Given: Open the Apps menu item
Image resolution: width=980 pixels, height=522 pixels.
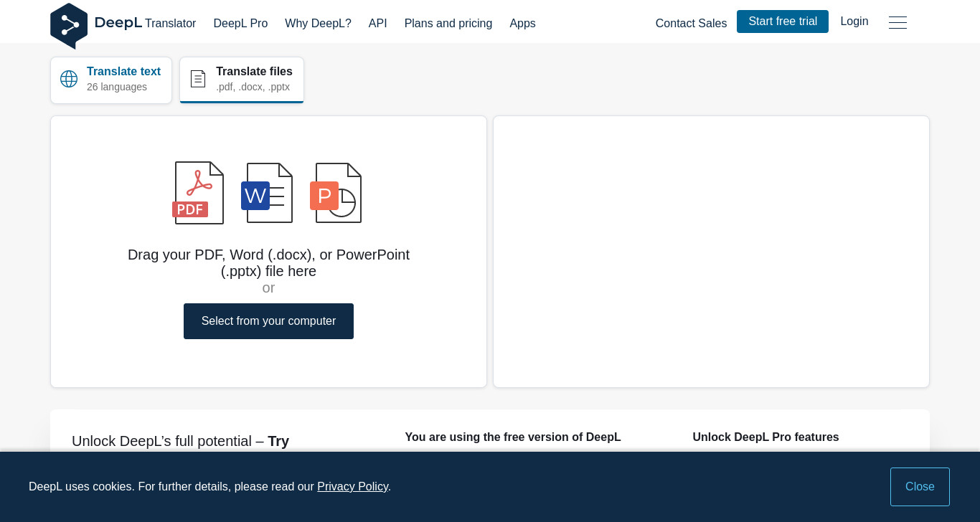Looking at the screenshot, I should [522, 24].
